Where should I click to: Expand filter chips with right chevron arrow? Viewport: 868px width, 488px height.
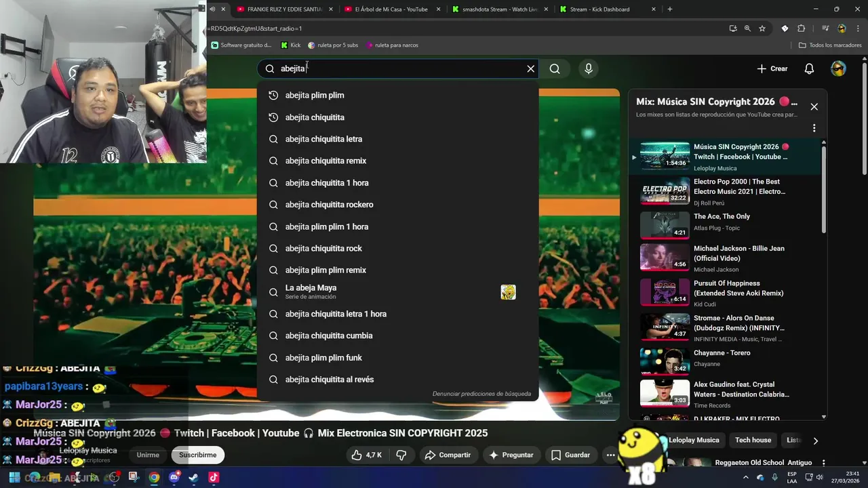tap(815, 441)
